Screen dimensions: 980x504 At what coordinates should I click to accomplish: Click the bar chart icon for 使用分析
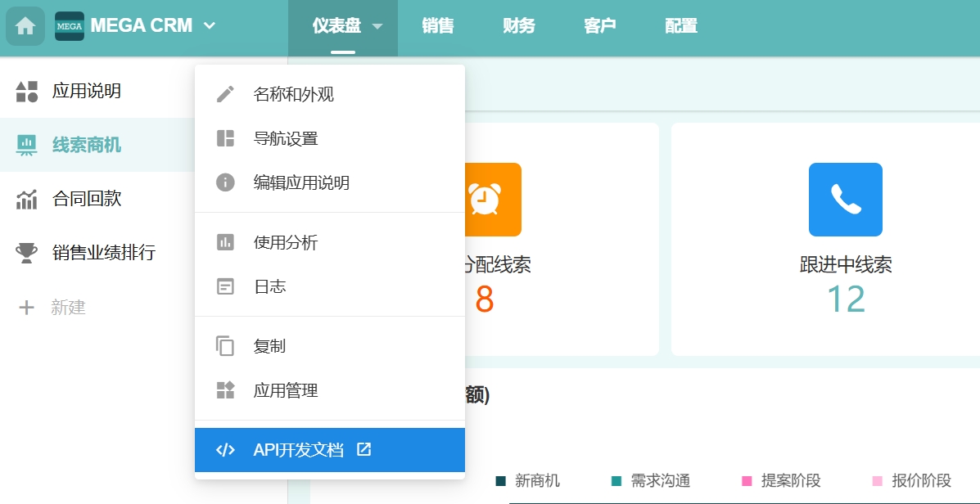click(225, 241)
